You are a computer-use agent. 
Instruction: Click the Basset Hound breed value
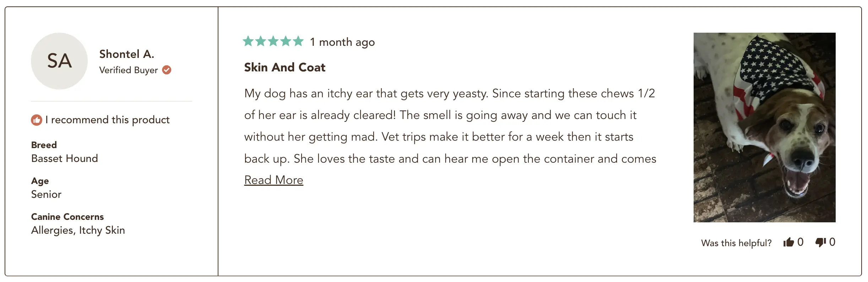[x=64, y=158]
